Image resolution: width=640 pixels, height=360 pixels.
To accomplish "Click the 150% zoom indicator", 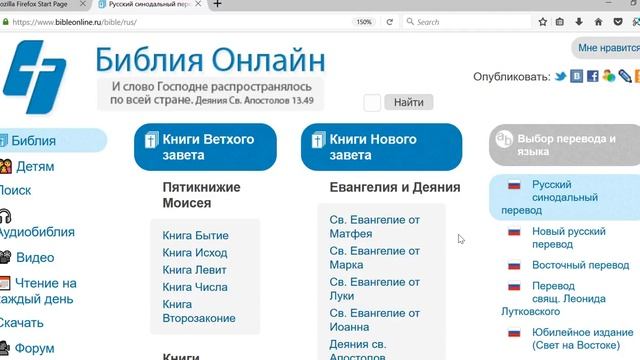I will coord(364,22).
